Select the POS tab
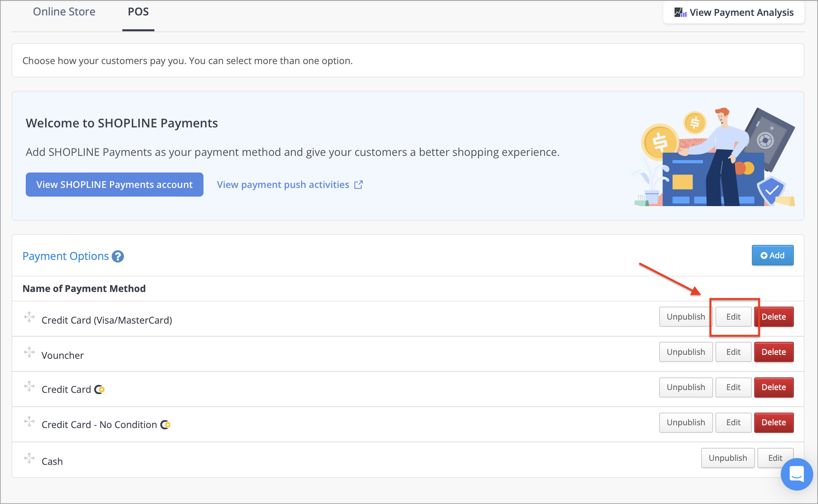 click(x=138, y=12)
